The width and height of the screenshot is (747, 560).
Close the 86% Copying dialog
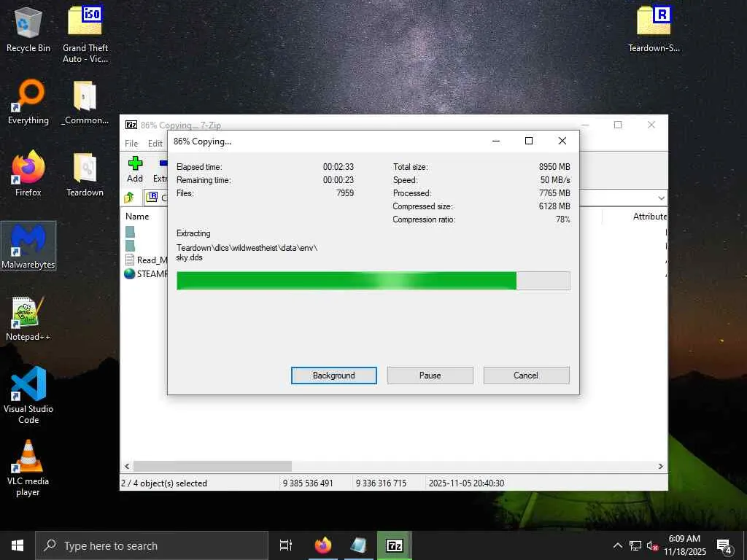(562, 141)
